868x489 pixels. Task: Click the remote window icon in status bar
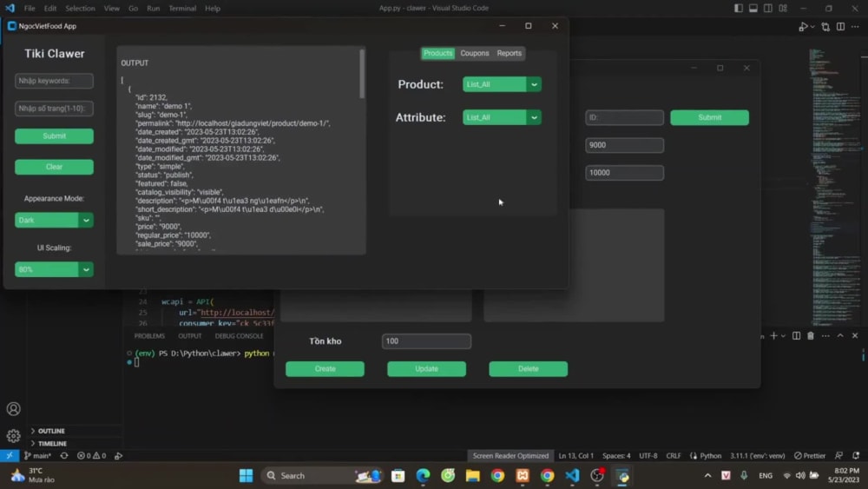coord(10,455)
